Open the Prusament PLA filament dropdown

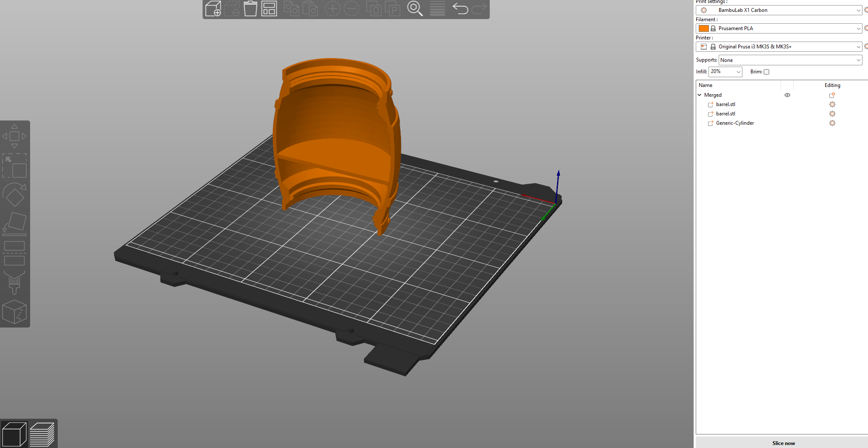point(779,28)
